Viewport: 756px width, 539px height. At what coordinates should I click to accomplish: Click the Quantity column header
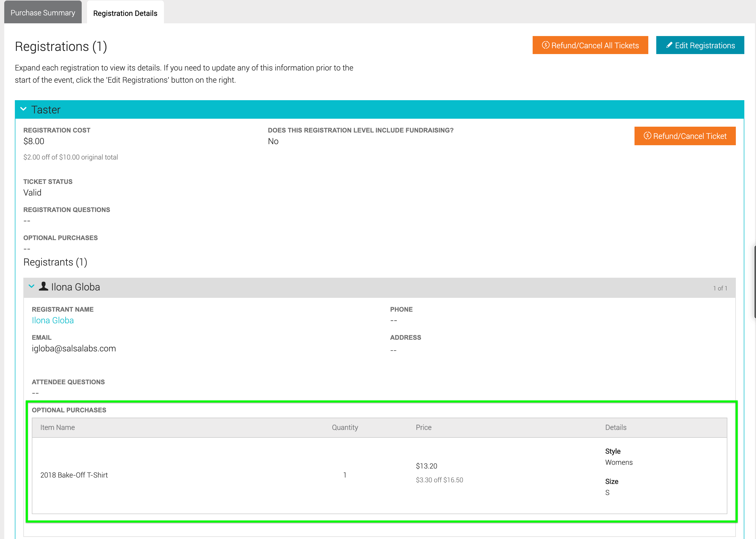(x=345, y=427)
